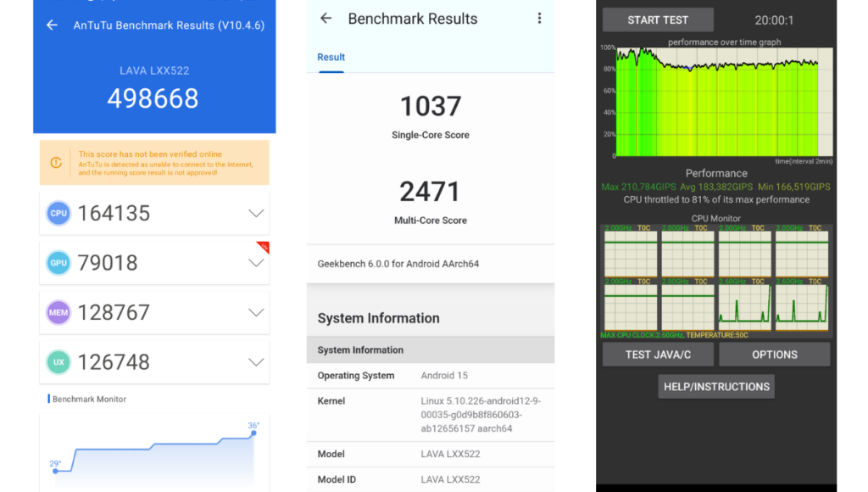Select the Result tab in Geekbench
Screen dimensions: 868x492
click(x=331, y=57)
